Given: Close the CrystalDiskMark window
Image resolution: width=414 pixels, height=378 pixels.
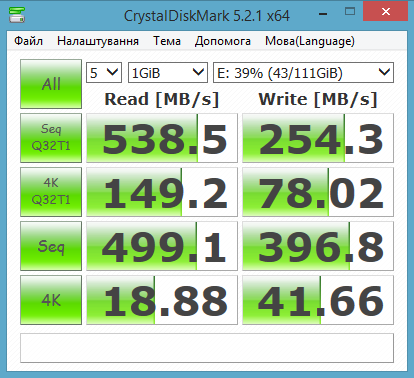Looking at the screenshot, I should [386, 12].
